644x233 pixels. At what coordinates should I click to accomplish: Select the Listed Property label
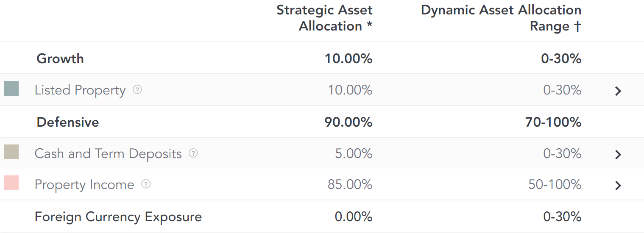click(x=80, y=90)
